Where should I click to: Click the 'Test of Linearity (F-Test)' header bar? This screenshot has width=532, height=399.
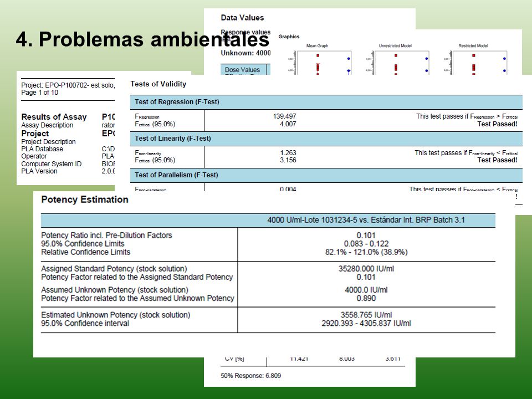(x=326, y=139)
